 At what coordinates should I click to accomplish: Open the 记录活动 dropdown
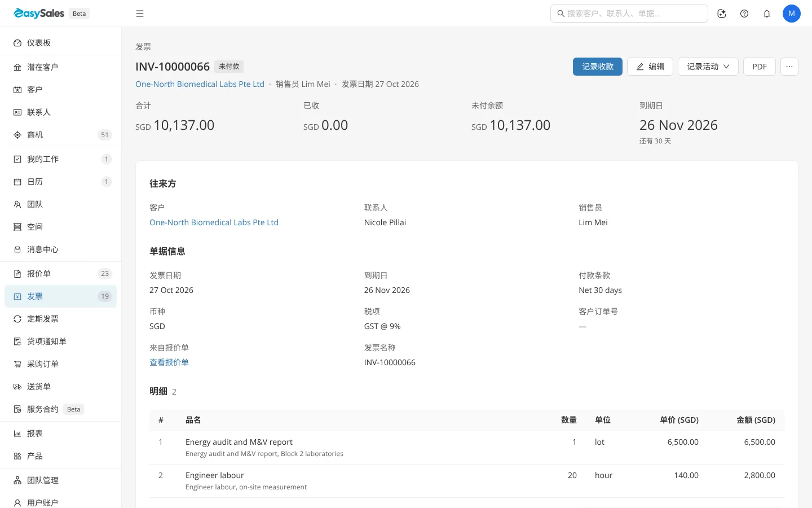[708, 67]
